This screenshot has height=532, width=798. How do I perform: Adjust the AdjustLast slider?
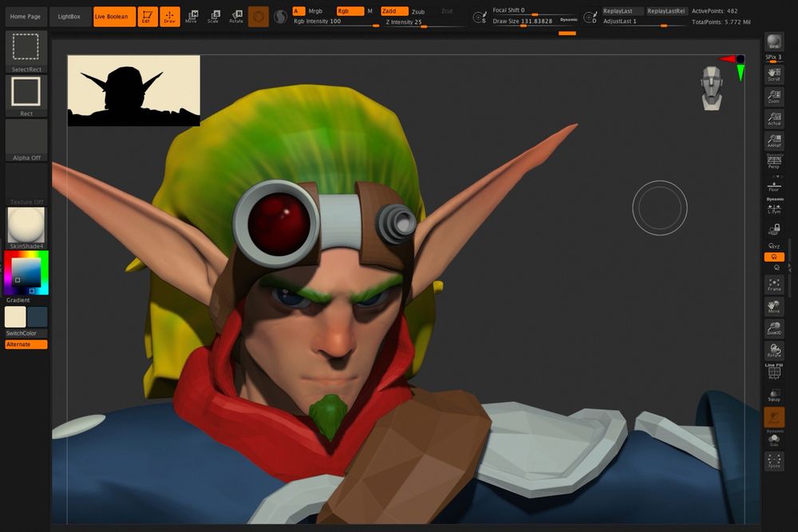pyautogui.click(x=644, y=22)
